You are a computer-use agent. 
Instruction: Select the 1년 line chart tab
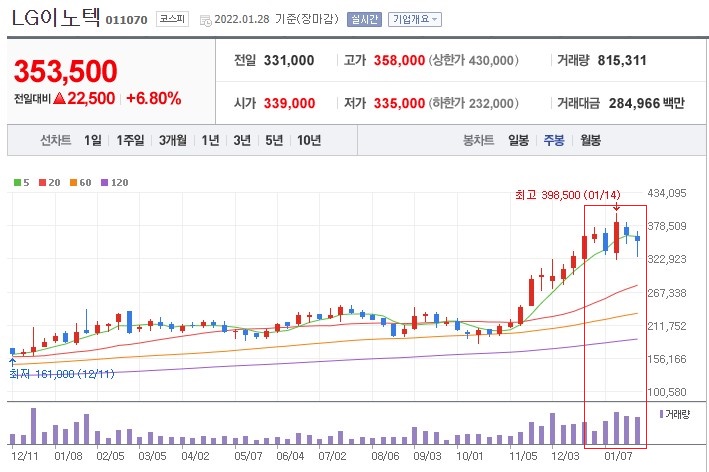click(x=210, y=140)
